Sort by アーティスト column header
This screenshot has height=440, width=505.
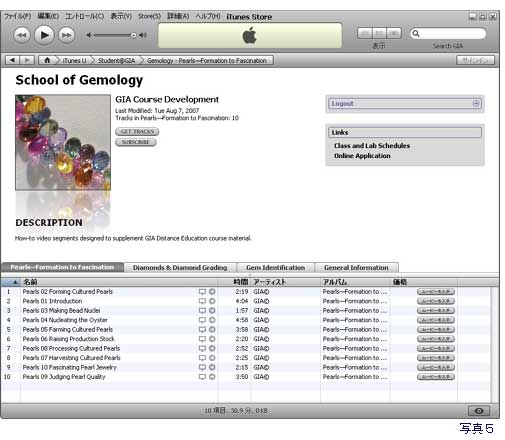click(285, 282)
